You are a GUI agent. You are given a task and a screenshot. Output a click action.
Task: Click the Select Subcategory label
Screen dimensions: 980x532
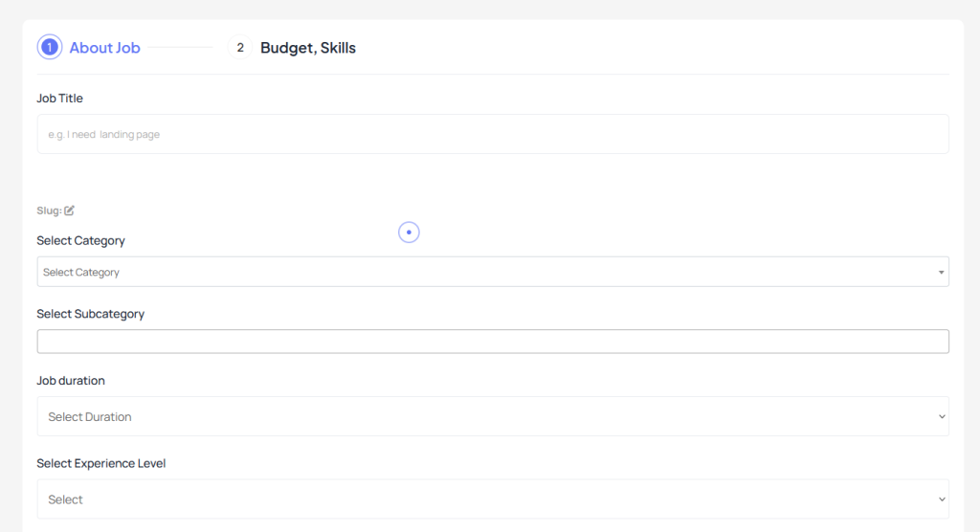[x=91, y=314]
